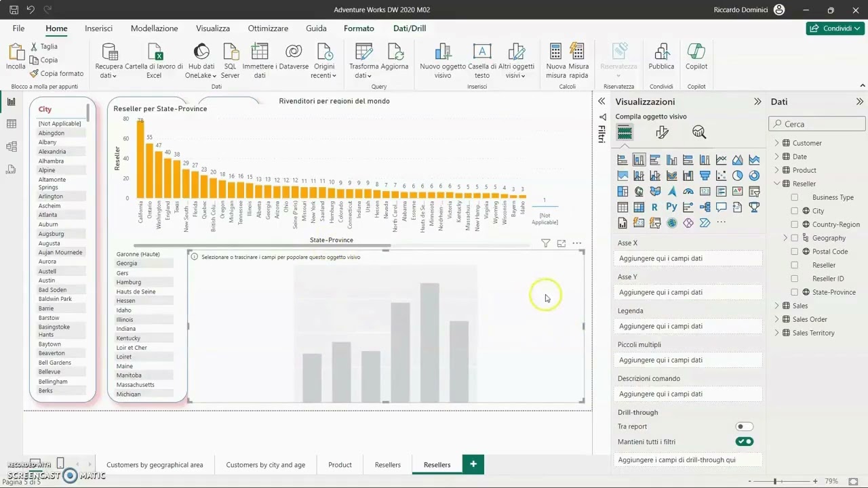This screenshot has width=868, height=488.
Task: Check the Reseller ID field
Action: 794,279
